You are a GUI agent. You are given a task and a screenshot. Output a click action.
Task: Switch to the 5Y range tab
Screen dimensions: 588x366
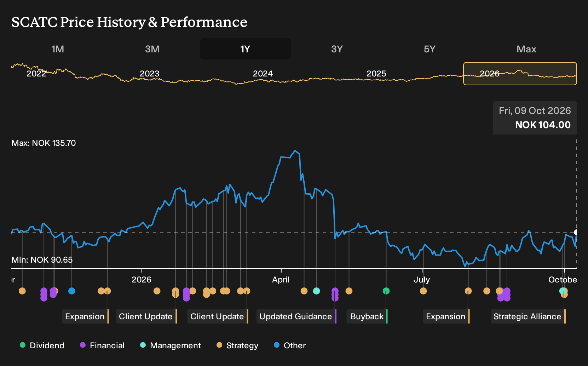(x=430, y=49)
